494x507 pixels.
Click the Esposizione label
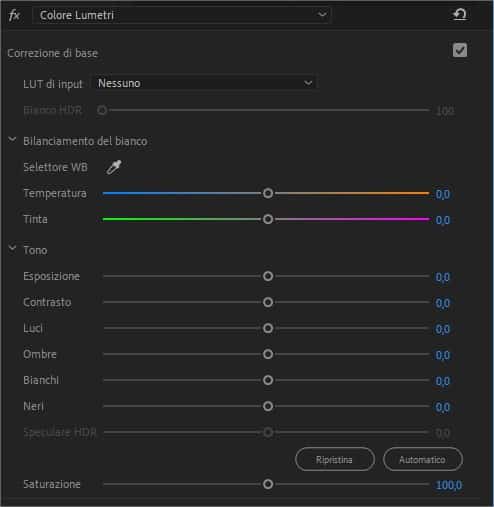click(x=52, y=276)
